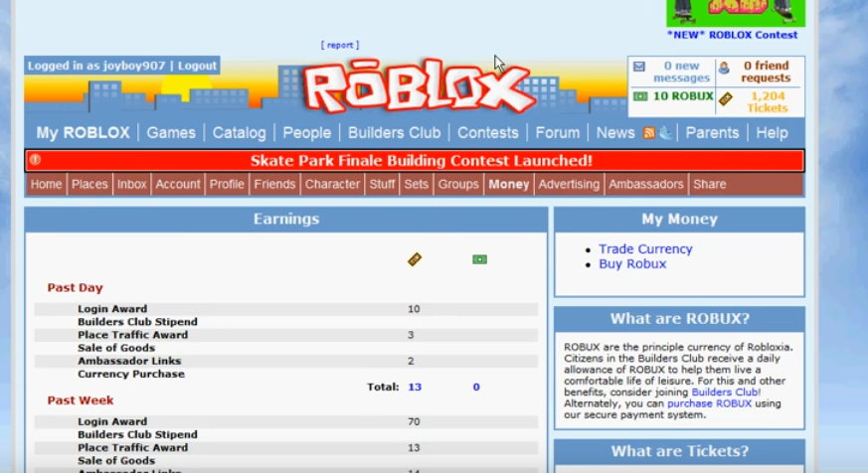Open the Profile tab
Viewport: 868px width, 473px height.
pos(227,184)
